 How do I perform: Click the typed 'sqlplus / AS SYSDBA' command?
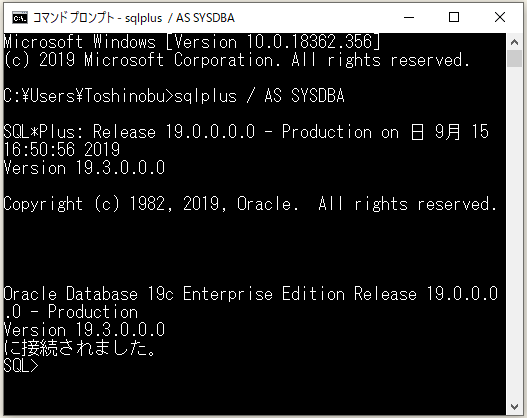click(x=259, y=96)
